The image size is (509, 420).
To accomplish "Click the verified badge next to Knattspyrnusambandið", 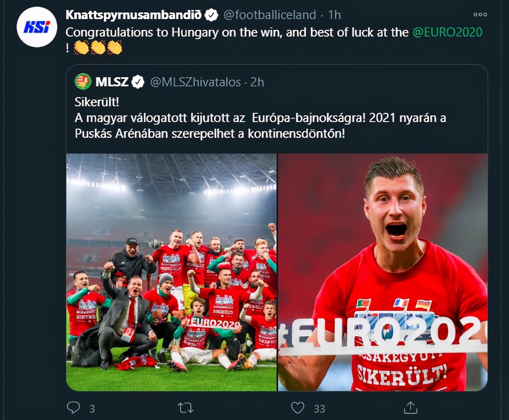I will 212,15.
